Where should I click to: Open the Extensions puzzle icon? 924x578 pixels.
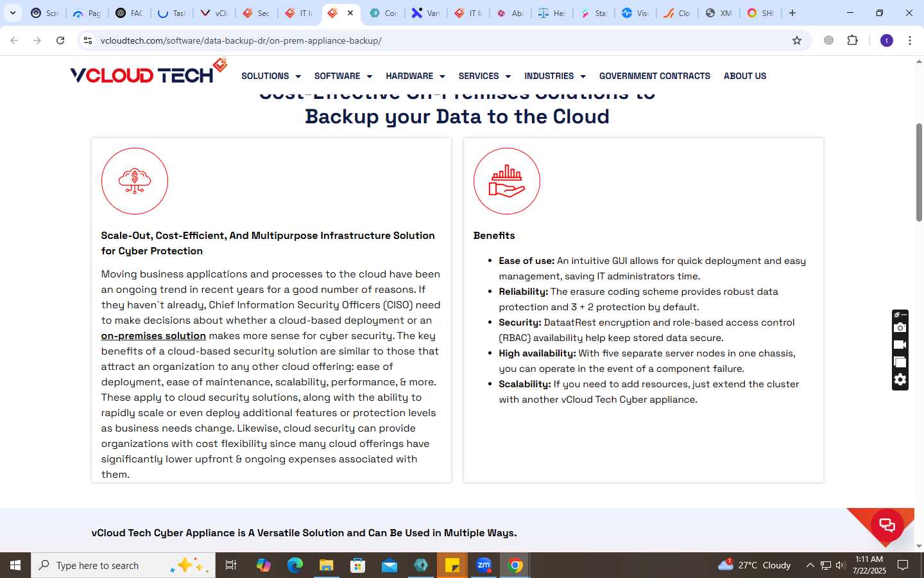[x=852, y=40]
